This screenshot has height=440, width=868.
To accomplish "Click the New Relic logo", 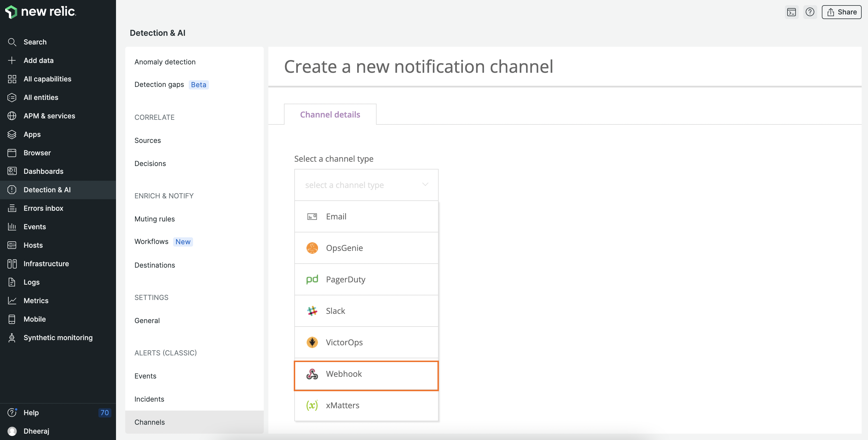I will tap(40, 12).
